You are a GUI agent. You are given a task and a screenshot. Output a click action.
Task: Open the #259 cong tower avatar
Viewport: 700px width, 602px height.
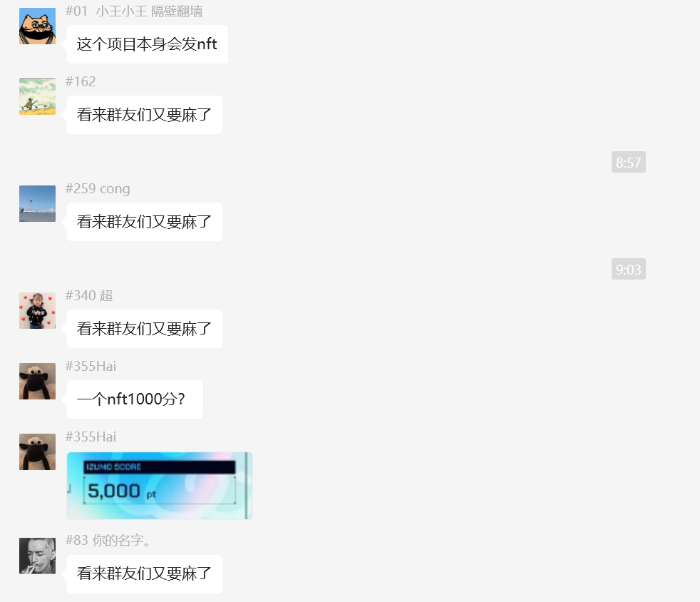[38, 204]
